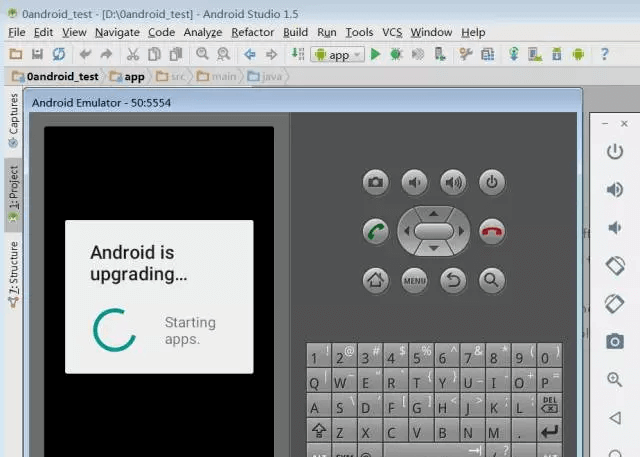Open the SDK Manager icon
The height and width of the screenshot is (457, 640).
click(557, 54)
